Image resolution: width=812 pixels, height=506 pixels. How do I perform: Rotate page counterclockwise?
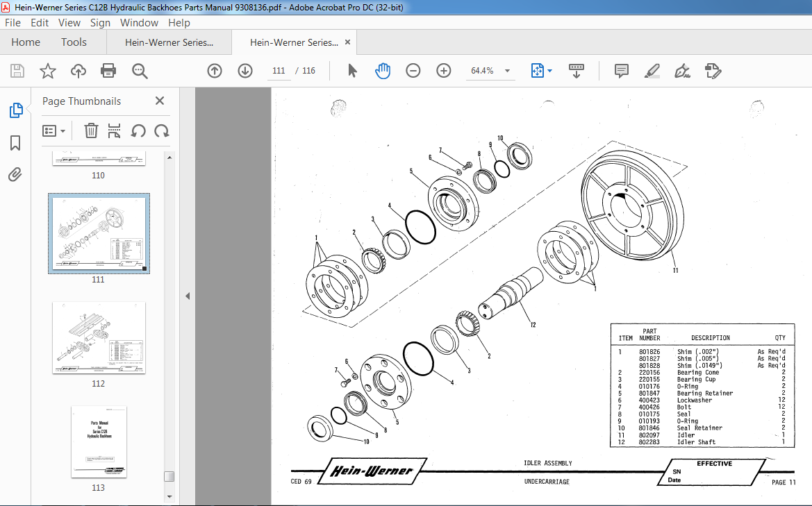(138, 131)
